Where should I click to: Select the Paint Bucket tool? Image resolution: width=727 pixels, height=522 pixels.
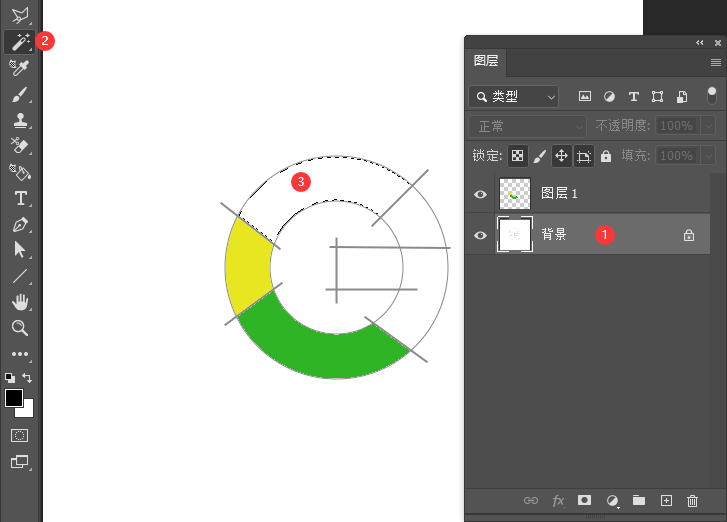pos(19,172)
